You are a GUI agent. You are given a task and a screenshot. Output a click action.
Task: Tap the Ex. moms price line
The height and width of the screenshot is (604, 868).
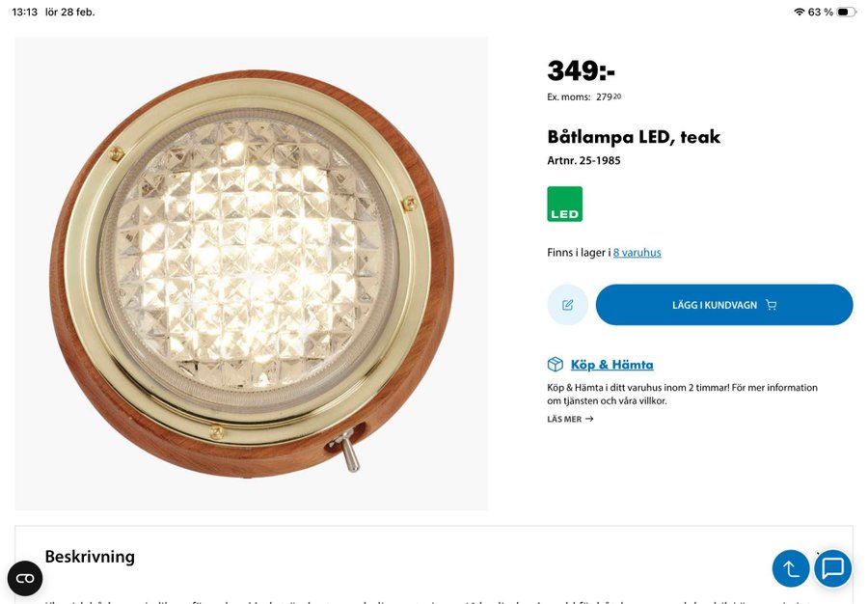tap(584, 96)
